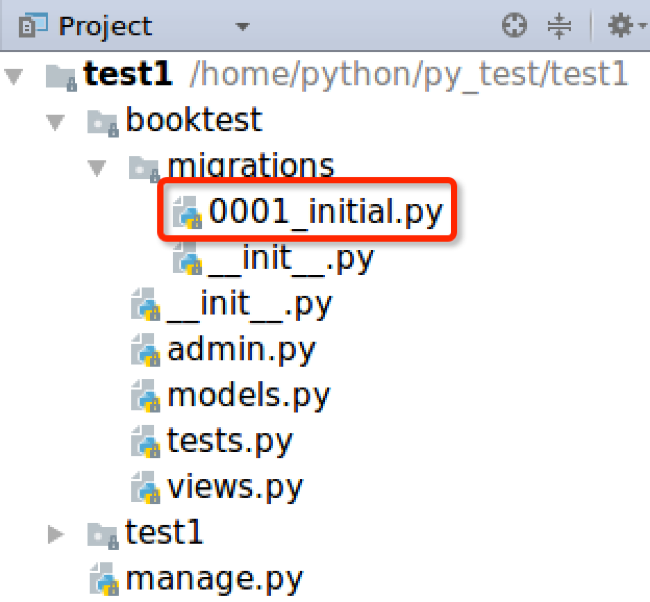The width and height of the screenshot is (650, 602).
Task: Select admin.py in the tree
Action: pos(241,350)
